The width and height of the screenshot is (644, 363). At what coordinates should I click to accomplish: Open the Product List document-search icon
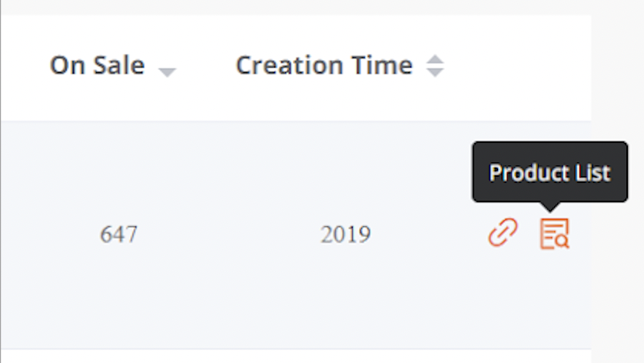553,233
